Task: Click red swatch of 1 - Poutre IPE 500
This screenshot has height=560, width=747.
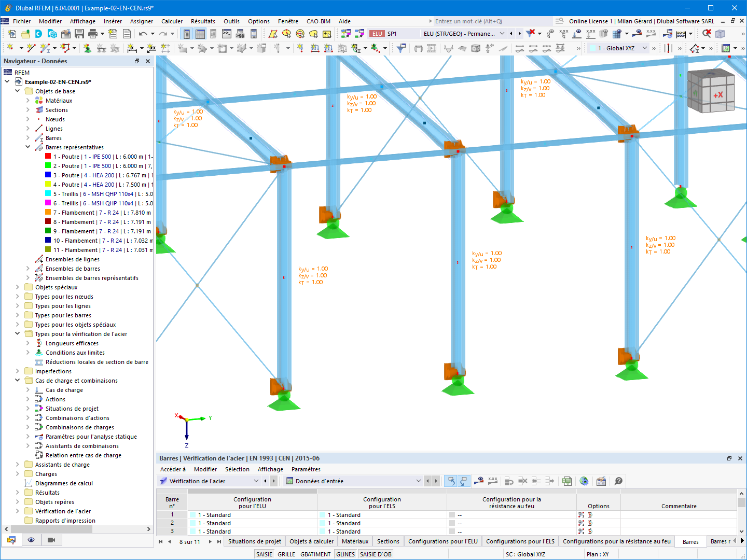Action: tap(48, 156)
